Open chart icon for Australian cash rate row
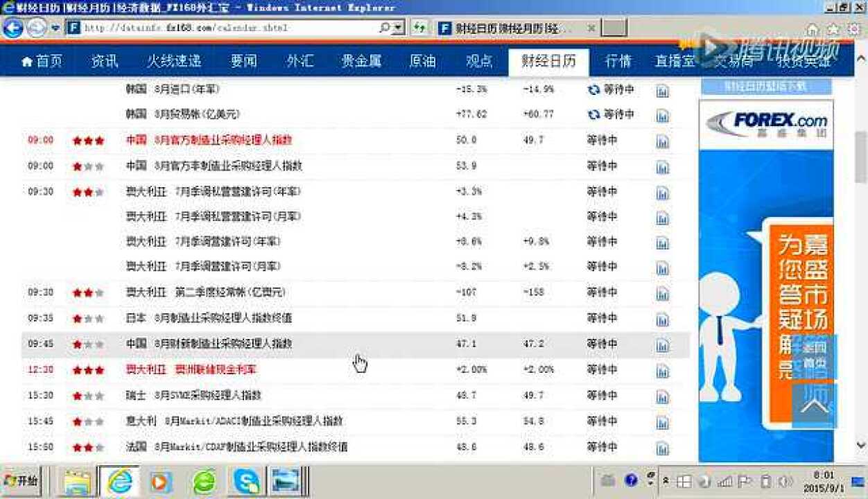The image size is (868, 499). pyautogui.click(x=662, y=371)
